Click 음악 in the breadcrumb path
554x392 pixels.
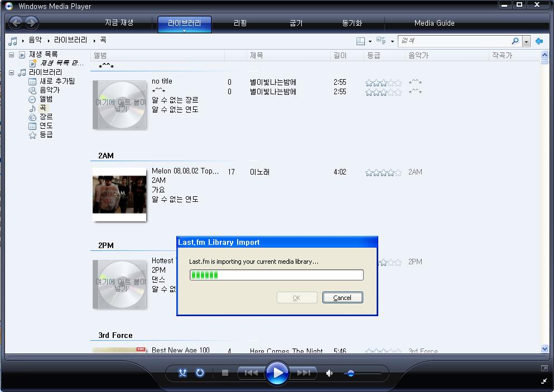coord(35,40)
